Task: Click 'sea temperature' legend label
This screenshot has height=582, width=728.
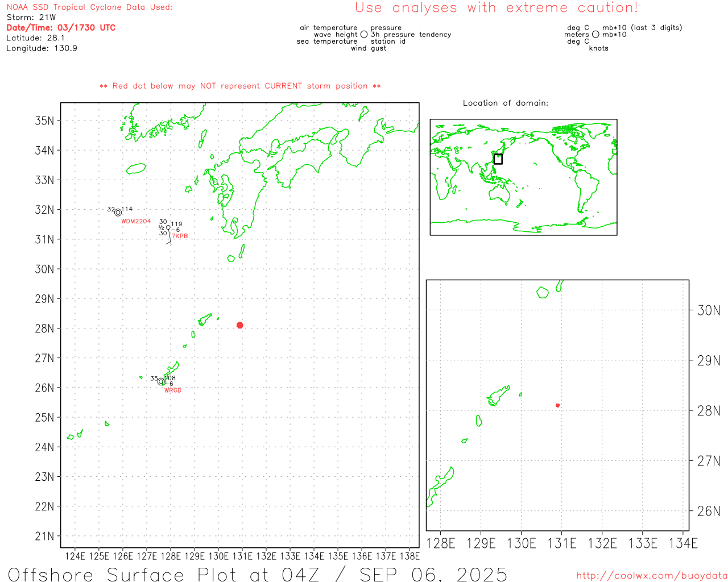Action: point(327,41)
